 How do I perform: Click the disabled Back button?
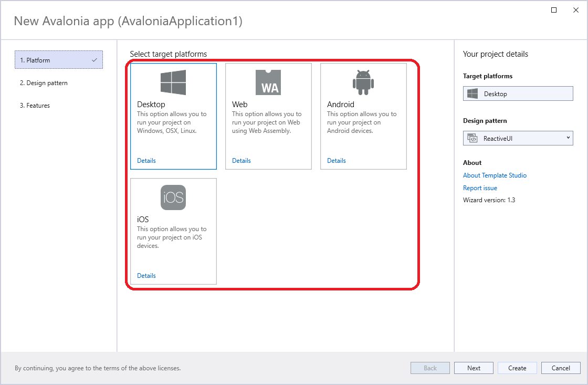tap(430, 368)
